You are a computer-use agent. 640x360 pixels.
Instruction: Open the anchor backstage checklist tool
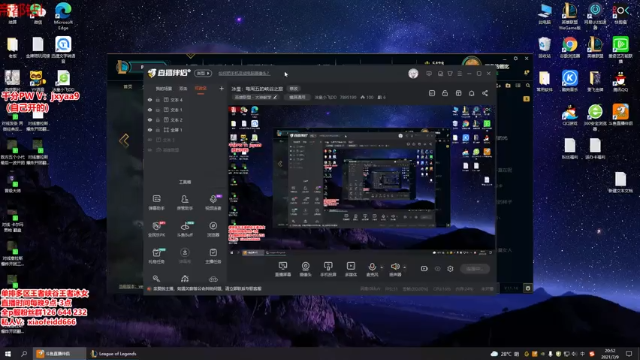click(213, 256)
